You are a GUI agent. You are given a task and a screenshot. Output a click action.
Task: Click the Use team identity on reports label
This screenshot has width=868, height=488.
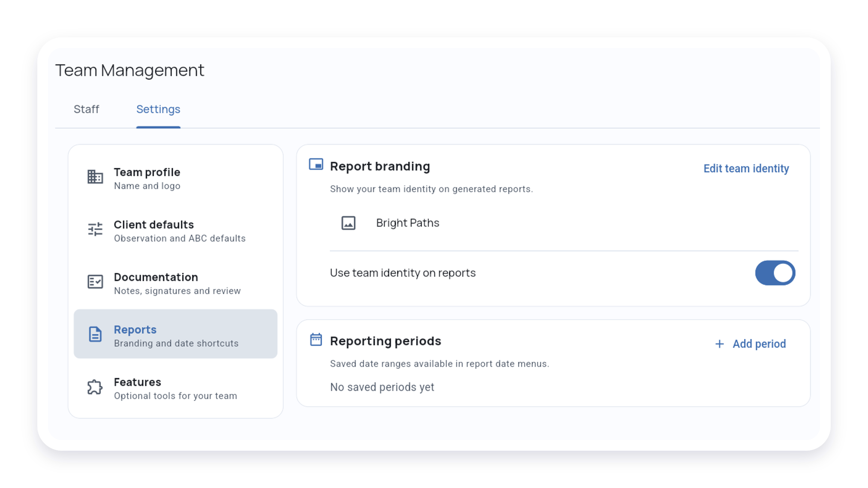pos(403,273)
